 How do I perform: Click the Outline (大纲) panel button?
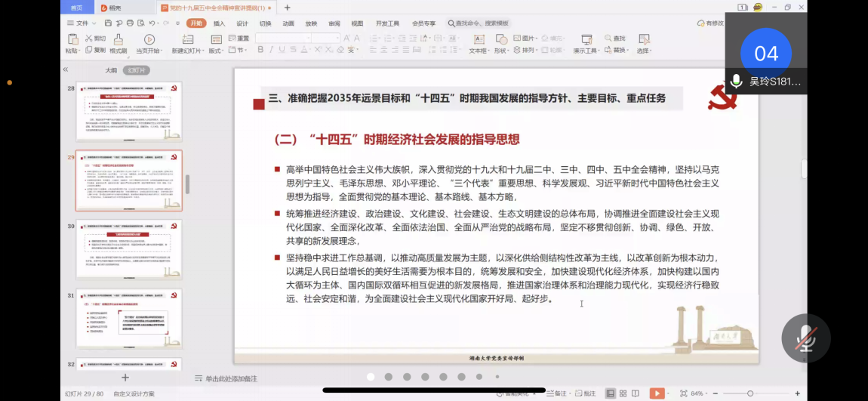click(110, 69)
